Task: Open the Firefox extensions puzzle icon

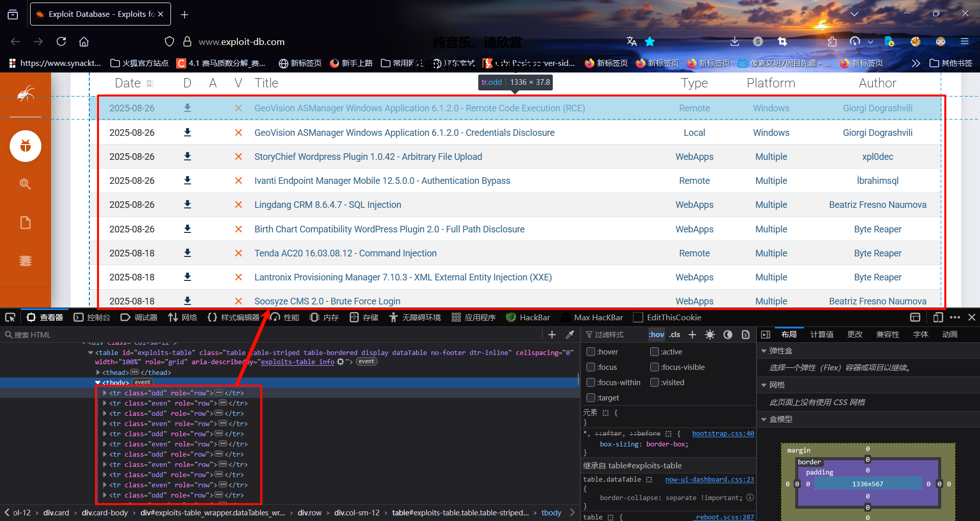Action: [x=832, y=41]
